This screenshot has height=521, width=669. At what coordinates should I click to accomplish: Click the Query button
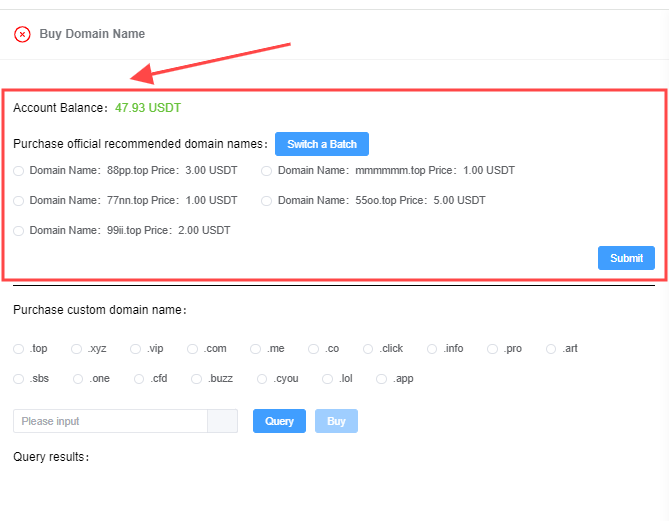coord(279,421)
